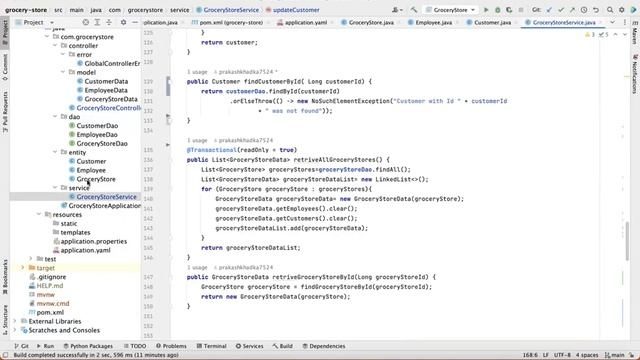Collapse all in Project panel
Image resolution: width=640 pixels, height=360 pixels.
[x=109, y=22]
